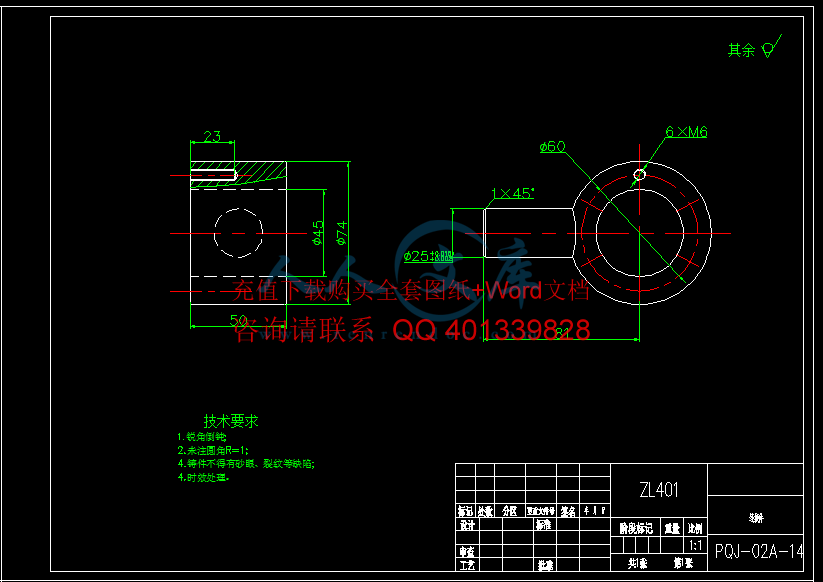Click the small M6 hole circle on flange

pyautogui.click(x=639, y=174)
